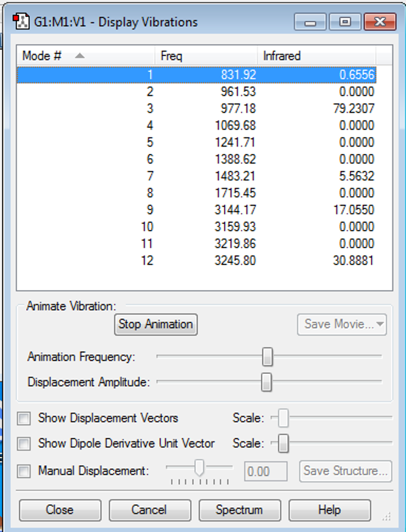Select mode 1 with frequency 831.92

[196, 74]
